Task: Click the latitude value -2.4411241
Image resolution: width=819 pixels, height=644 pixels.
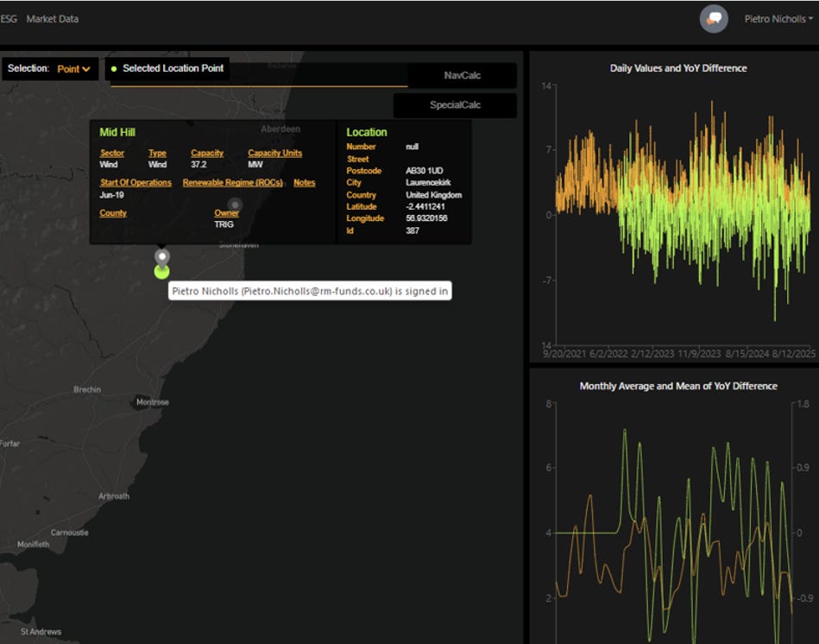Action: (425, 207)
